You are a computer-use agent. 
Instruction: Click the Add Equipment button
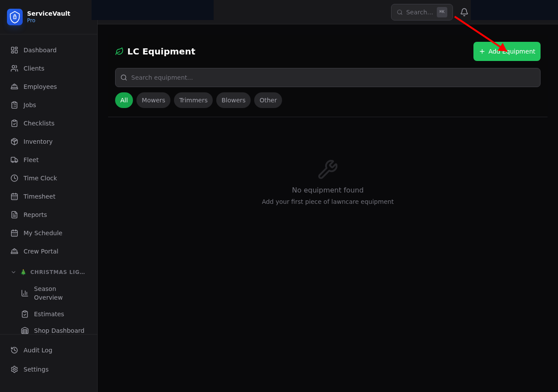pos(507,51)
